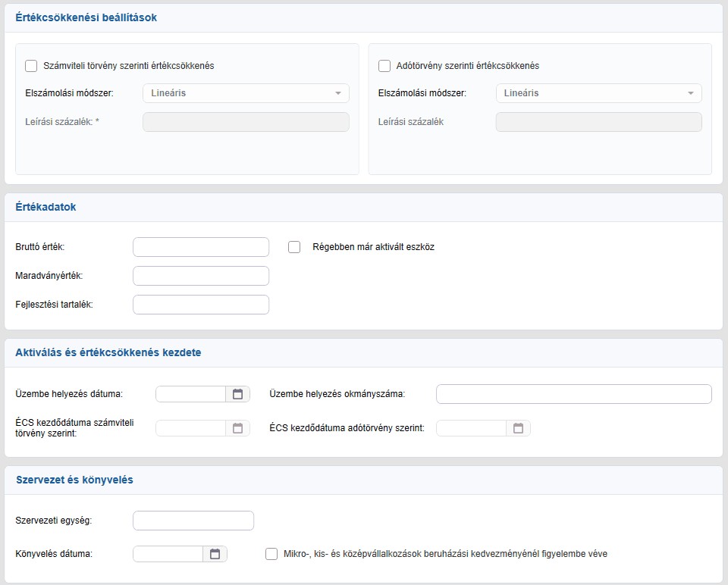Image resolution: width=728 pixels, height=585 pixels.
Task: Click the Maradványérték input field
Action: point(201,276)
